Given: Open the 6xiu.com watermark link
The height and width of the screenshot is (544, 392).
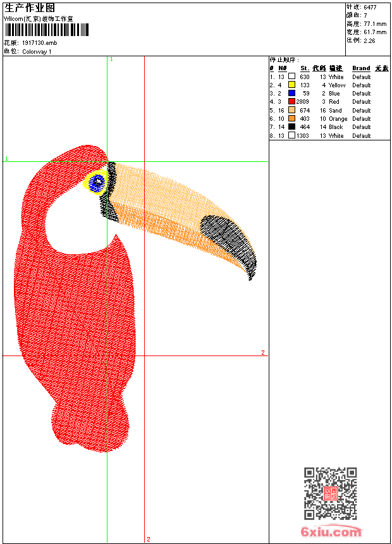Looking at the screenshot, I should point(331,532).
